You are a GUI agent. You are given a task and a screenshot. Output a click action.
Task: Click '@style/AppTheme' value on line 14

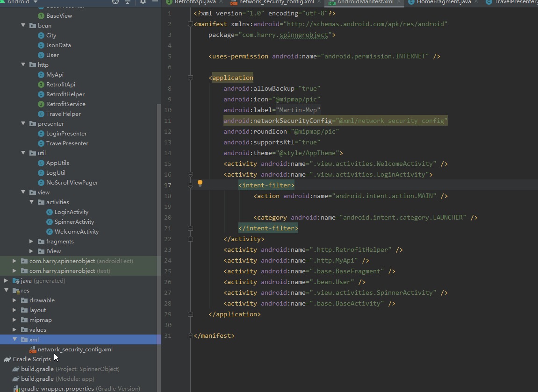click(x=308, y=153)
